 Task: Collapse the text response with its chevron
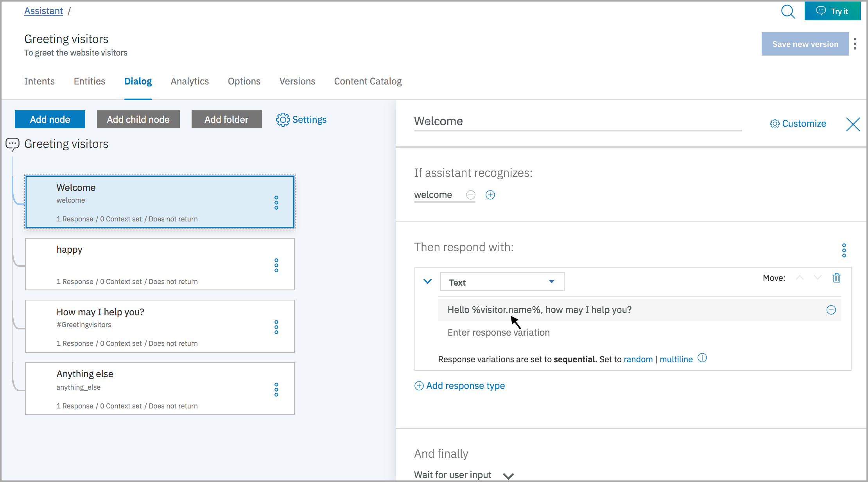pos(427,281)
